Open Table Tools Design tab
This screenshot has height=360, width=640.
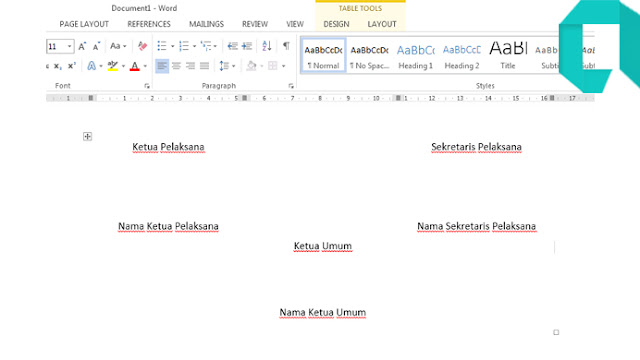click(x=336, y=24)
